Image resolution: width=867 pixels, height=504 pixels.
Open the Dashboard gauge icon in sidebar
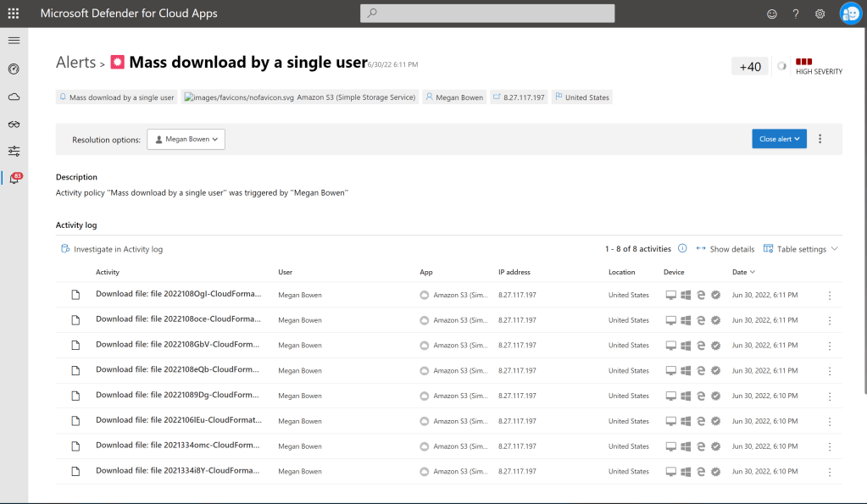14,69
